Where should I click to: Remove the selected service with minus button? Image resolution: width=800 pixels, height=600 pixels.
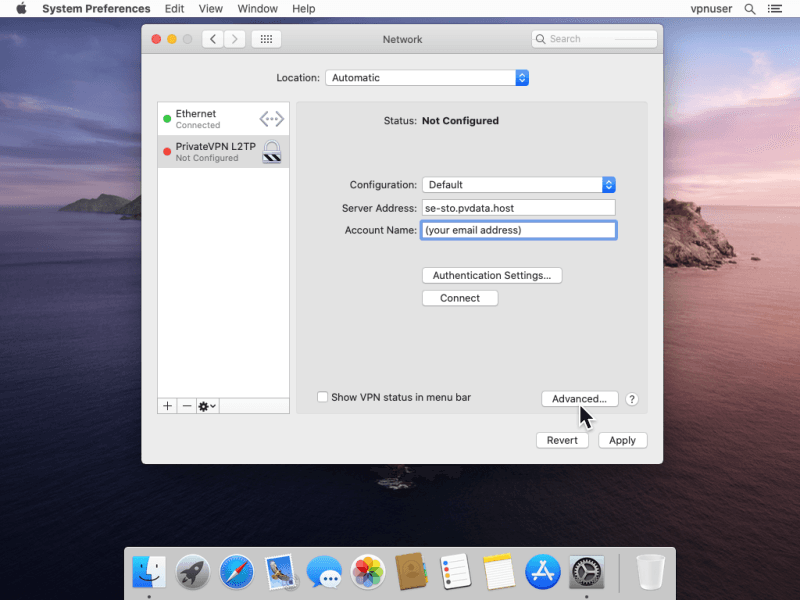pos(186,406)
